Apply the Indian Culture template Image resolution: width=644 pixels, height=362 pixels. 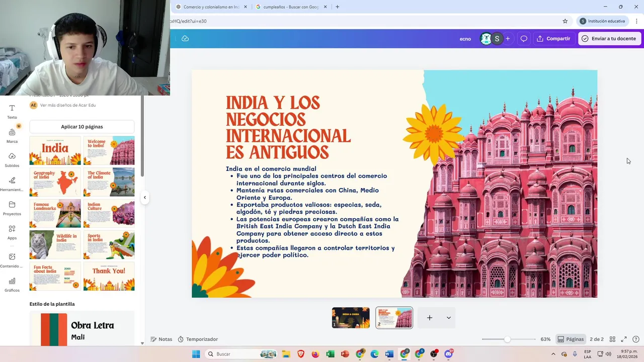coord(109,213)
